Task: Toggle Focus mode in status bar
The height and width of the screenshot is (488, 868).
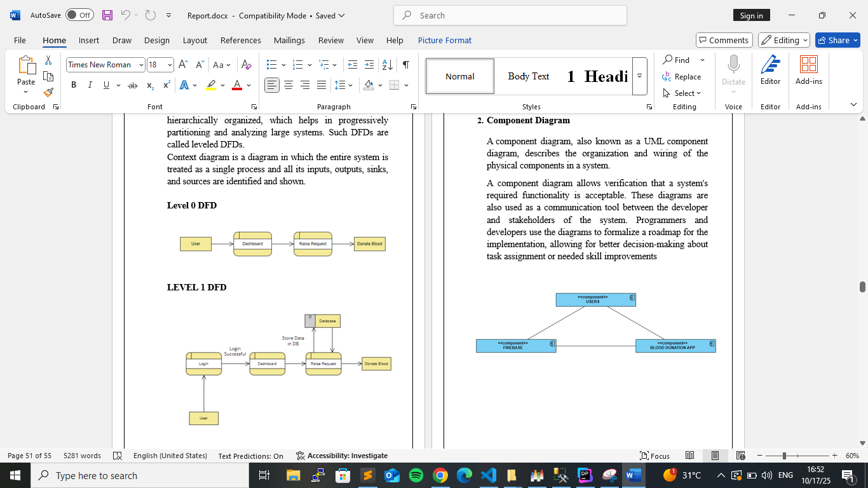Action: point(654,456)
